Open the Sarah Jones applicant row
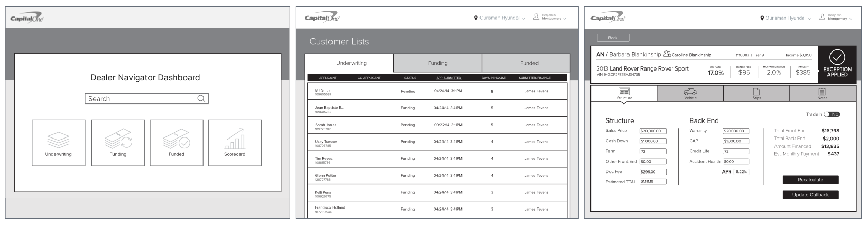This screenshot has width=868, height=225. (437, 125)
